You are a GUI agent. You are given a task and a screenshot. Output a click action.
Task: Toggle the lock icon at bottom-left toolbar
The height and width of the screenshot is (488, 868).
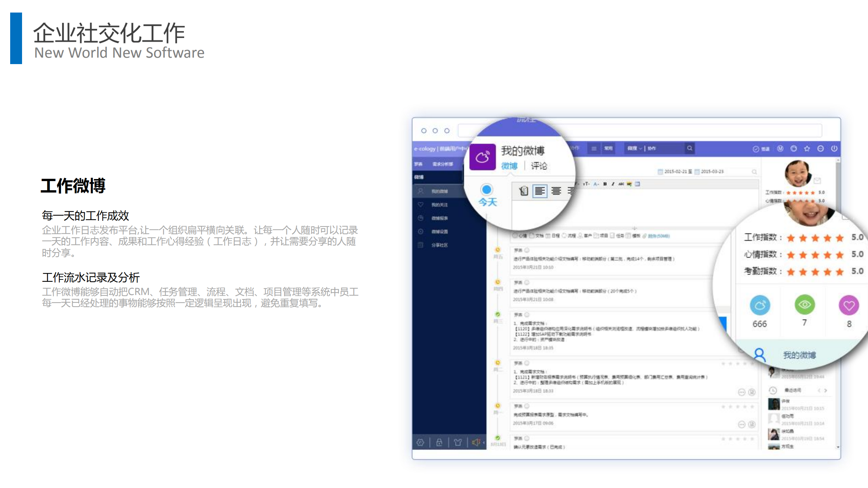click(x=439, y=442)
